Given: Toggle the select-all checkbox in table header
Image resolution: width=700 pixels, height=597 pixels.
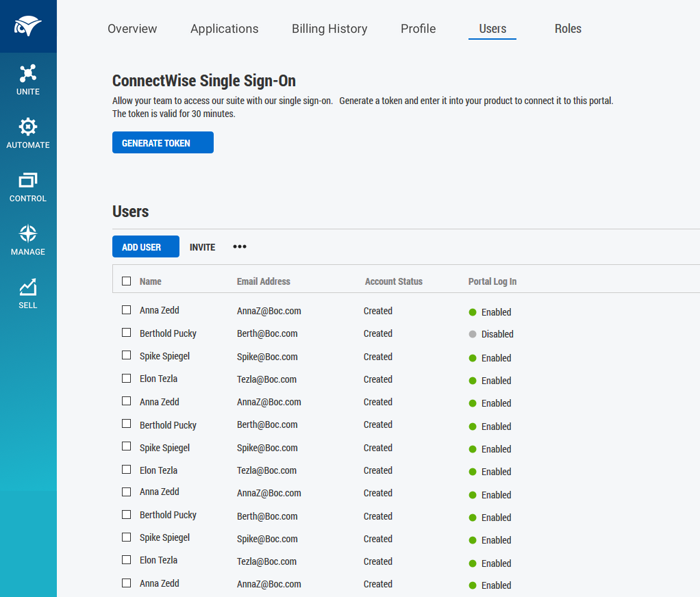Looking at the screenshot, I should click(126, 281).
